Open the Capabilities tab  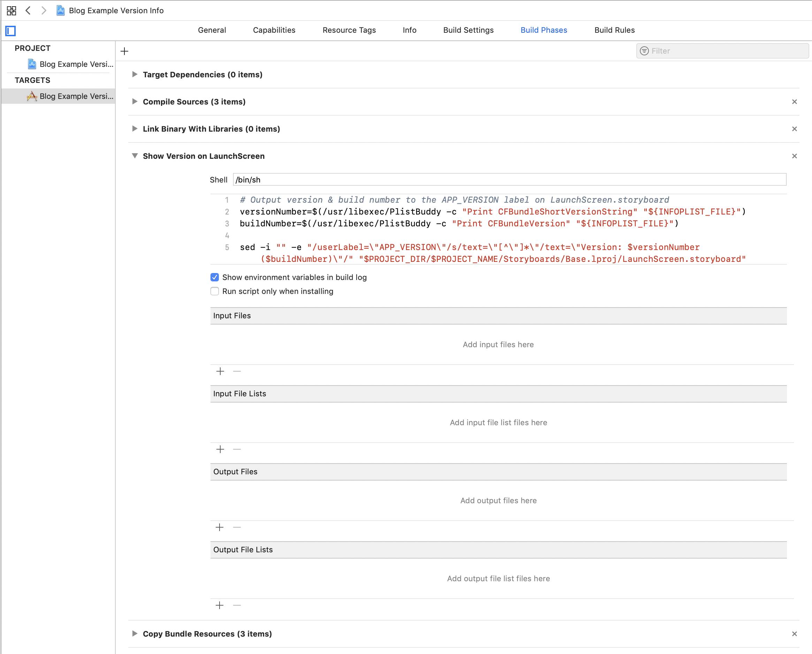coord(274,30)
